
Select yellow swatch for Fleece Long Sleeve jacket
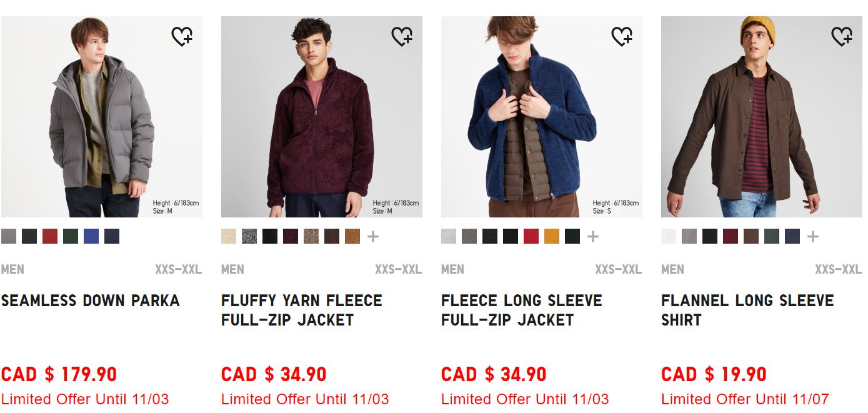pos(552,236)
